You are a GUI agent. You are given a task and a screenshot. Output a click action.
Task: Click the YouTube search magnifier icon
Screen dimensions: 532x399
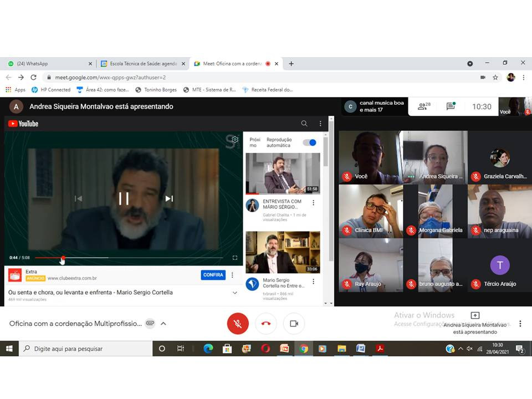[304, 124]
